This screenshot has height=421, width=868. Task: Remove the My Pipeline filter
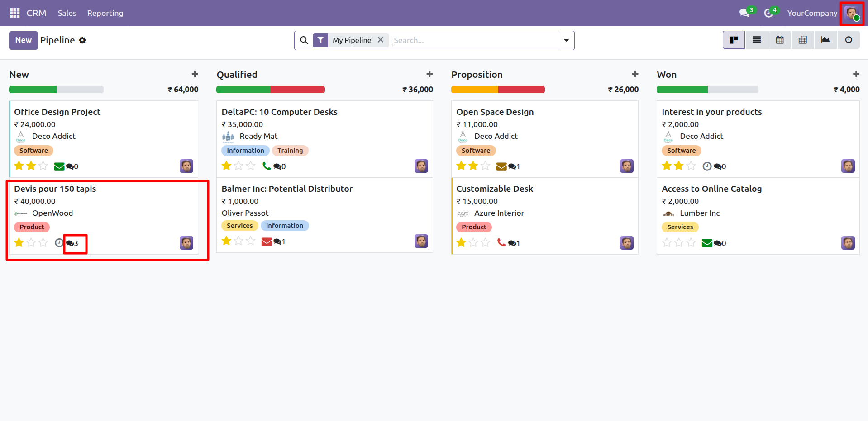click(381, 40)
